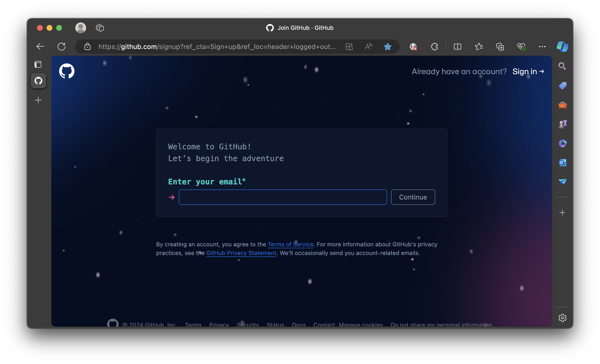Open sidebar Microsoft 365 icon
Viewport: 600px width, 364px height.
[x=563, y=143]
